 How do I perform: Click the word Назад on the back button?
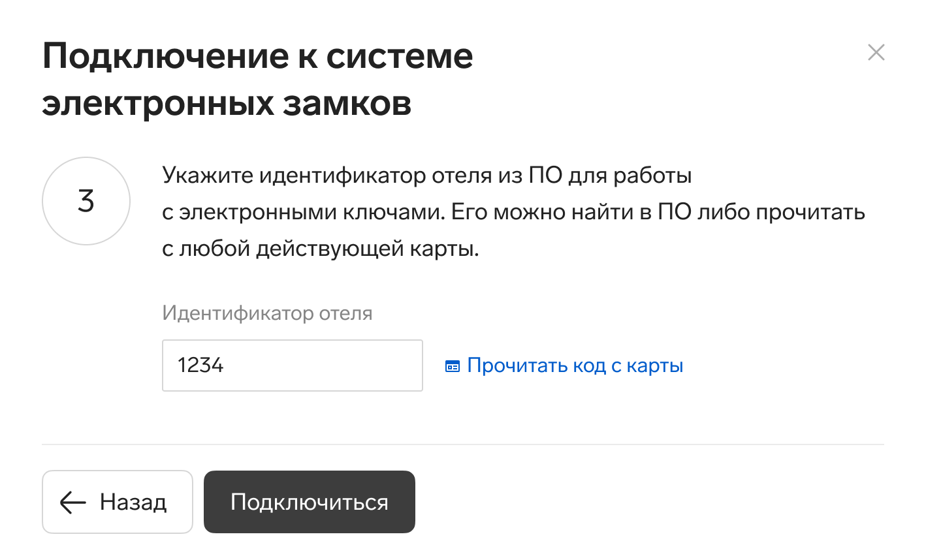[133, 503]
